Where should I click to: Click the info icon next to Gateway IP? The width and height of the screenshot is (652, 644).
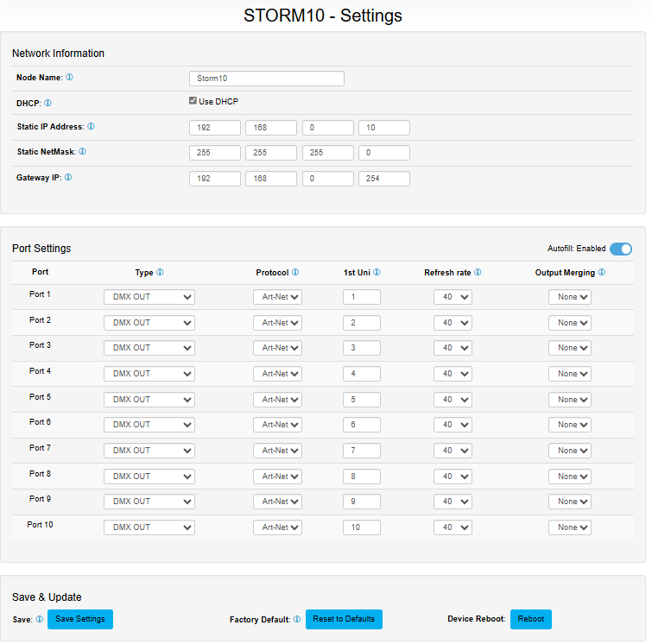pos(68,178)
